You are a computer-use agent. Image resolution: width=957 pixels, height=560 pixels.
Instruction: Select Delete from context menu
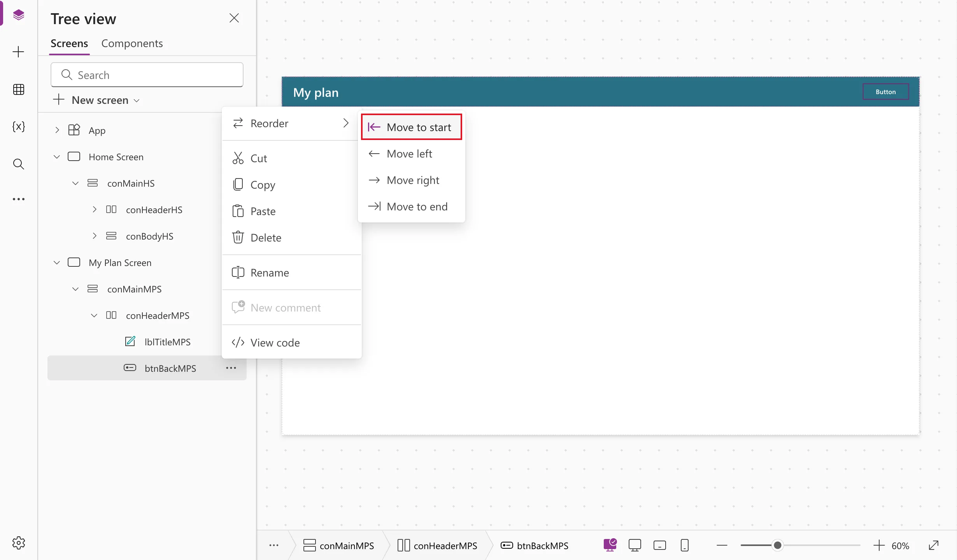coord(291,238)
